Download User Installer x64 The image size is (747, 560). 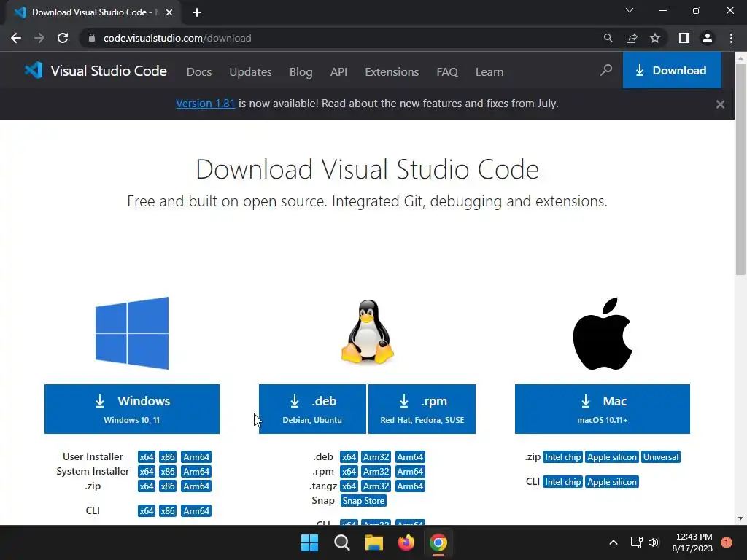[146, 457]
